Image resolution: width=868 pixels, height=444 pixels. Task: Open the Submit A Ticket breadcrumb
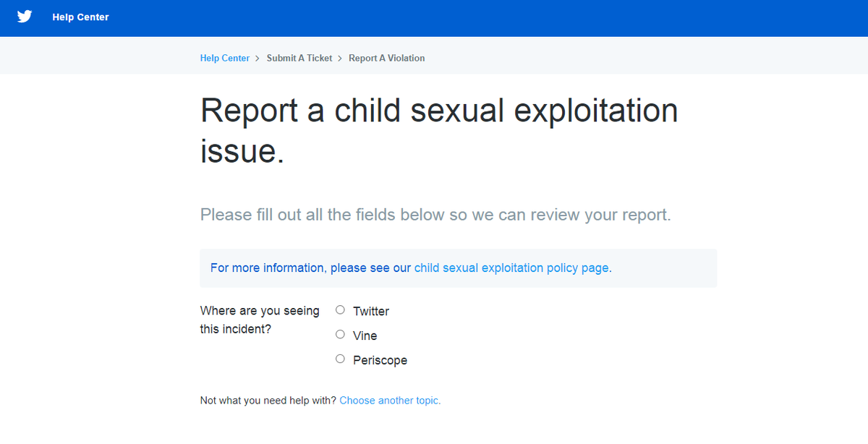tap(299, 58)
